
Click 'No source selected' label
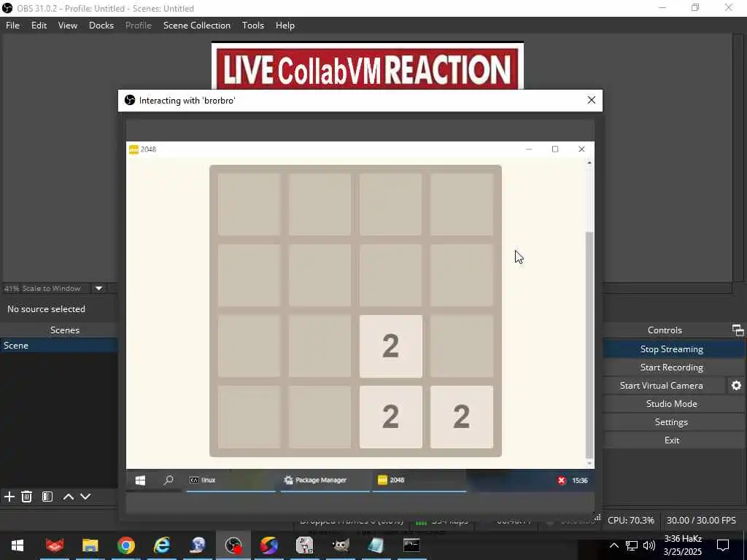point(46,309)
